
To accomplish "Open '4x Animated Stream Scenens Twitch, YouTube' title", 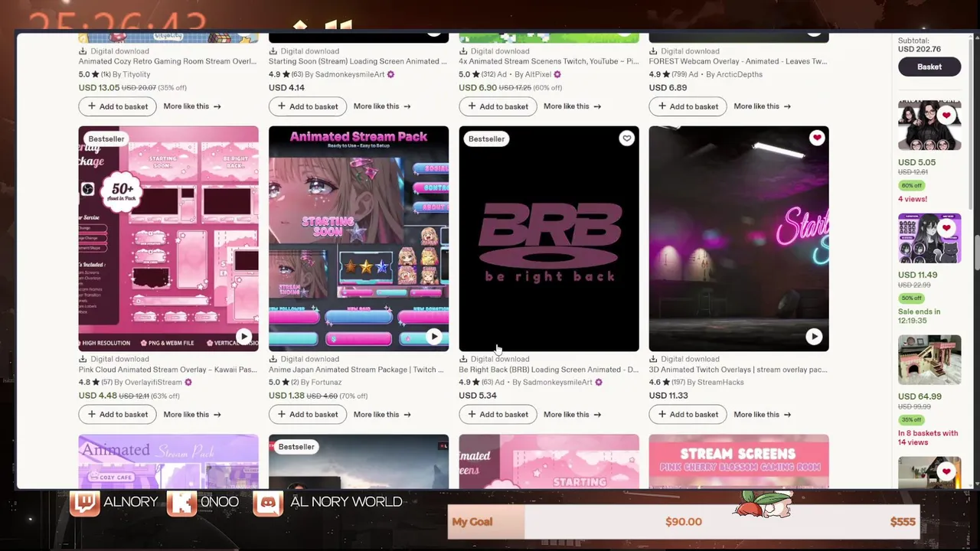I will 548,61.
